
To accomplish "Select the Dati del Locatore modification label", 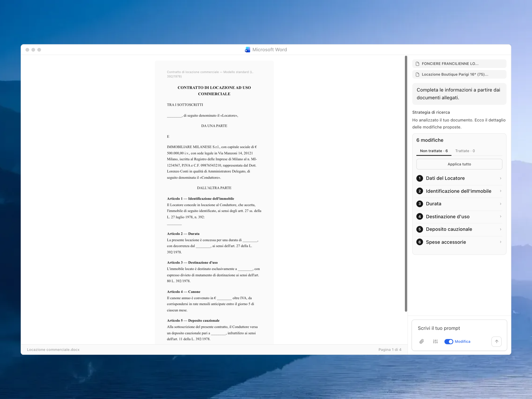I will [445, 178].
